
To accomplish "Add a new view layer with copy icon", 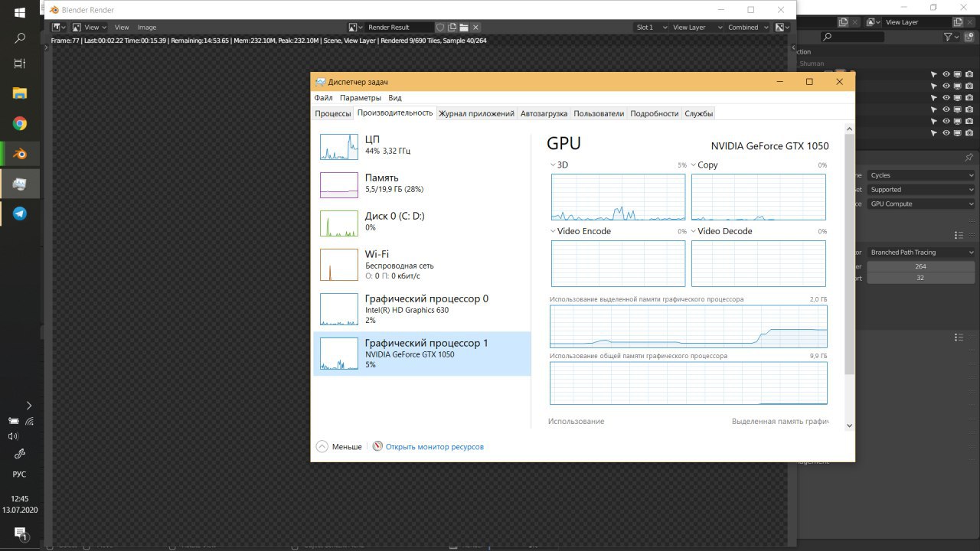I will pyautogui.click(x=957, y=22).
